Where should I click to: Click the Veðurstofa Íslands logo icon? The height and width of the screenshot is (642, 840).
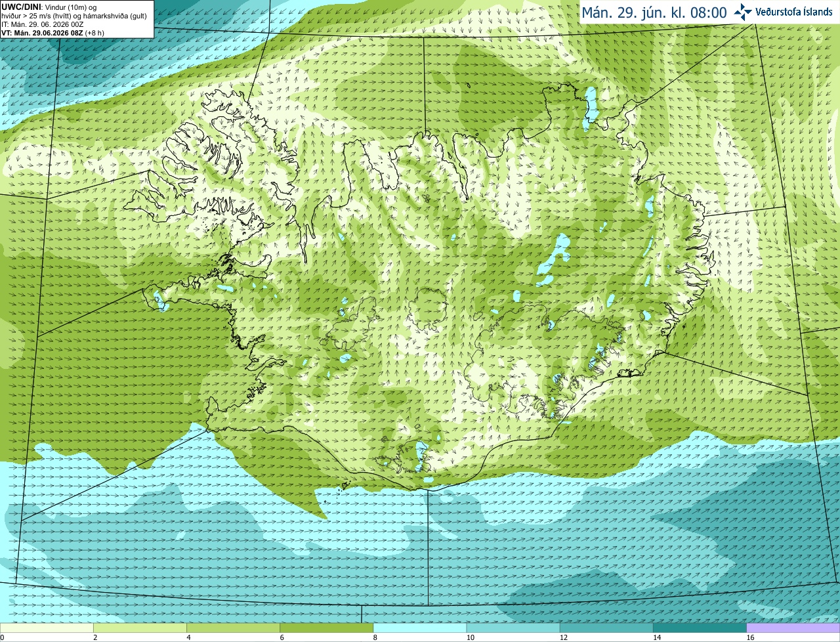(x=744, y=12)
